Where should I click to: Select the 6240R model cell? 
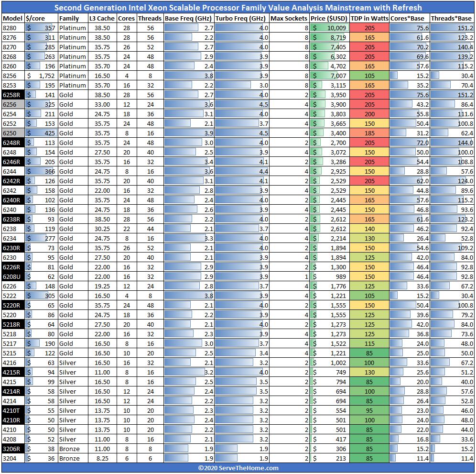coord(13,200)
